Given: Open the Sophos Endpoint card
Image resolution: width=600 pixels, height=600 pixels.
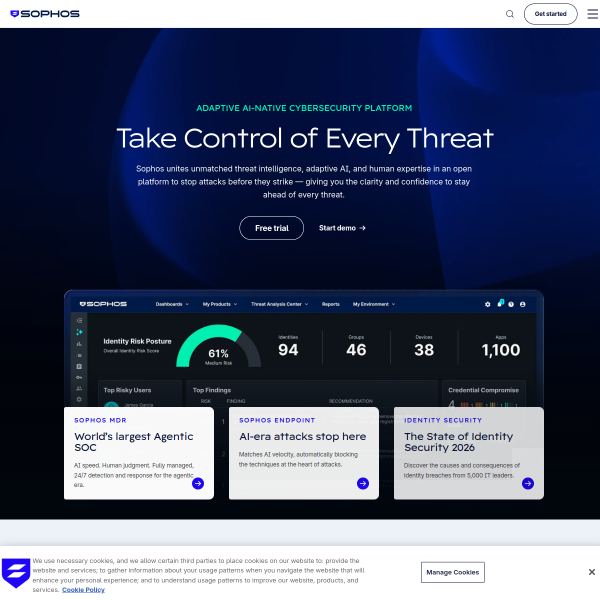Looking at the screenshot, I should (304, 453).
